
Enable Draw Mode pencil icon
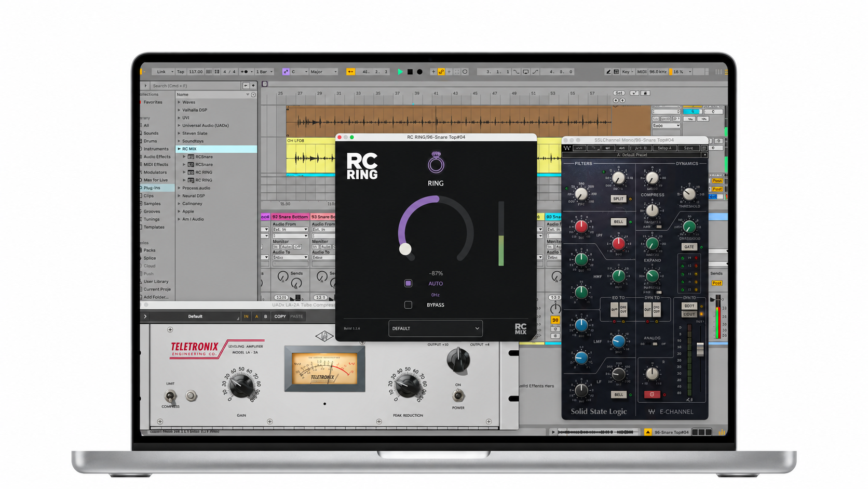click(x=608, y=72)
